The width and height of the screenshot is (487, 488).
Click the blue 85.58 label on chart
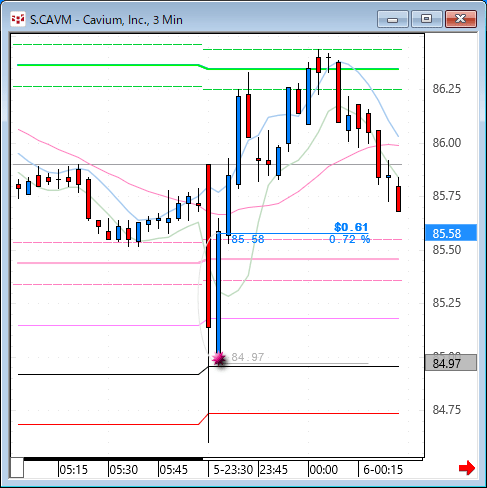pyautogui.click(x=248, y=239)
